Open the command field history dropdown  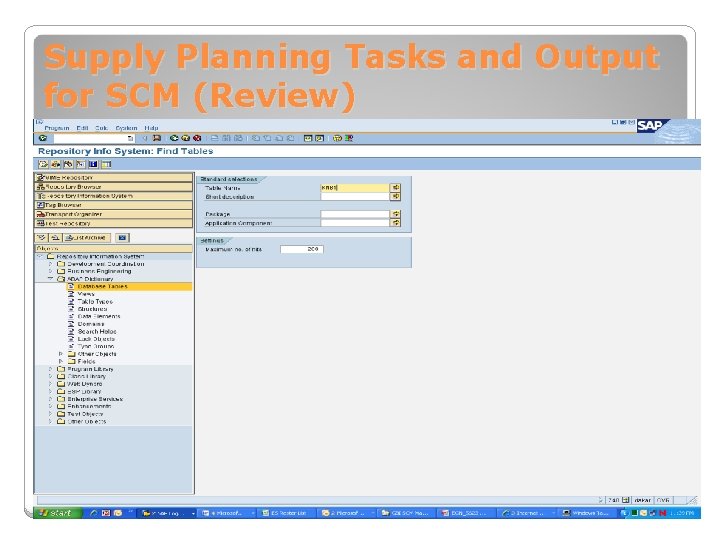pos(130,138)
